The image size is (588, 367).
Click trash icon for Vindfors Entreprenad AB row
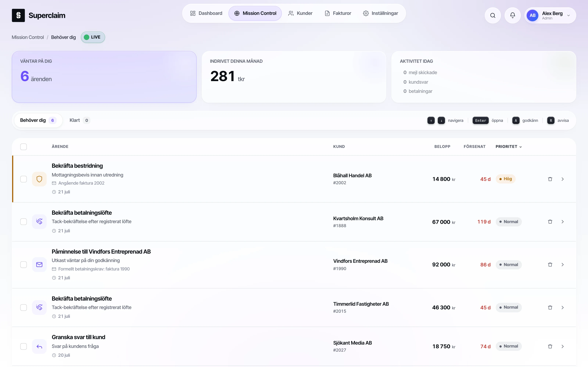[550, 265]
